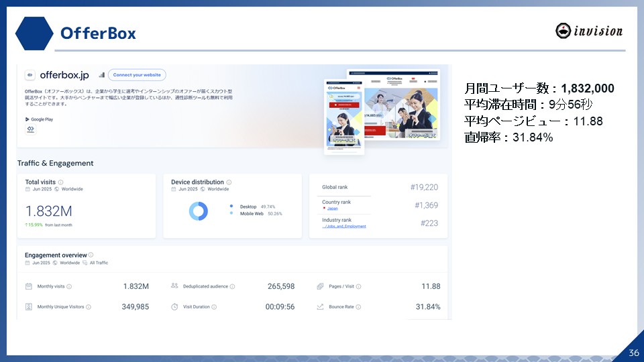
Task: Click the #1,369 country rank value
Action: click(427, 205)
